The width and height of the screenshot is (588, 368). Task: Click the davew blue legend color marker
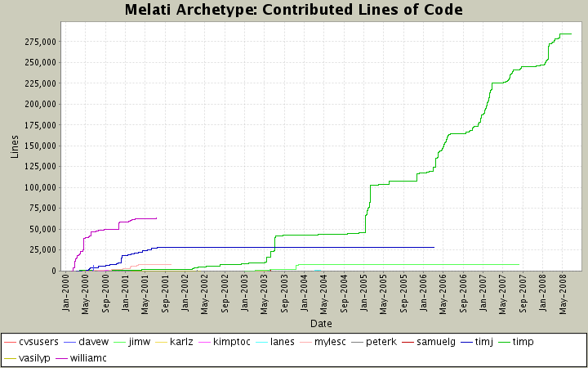point(69,342)
